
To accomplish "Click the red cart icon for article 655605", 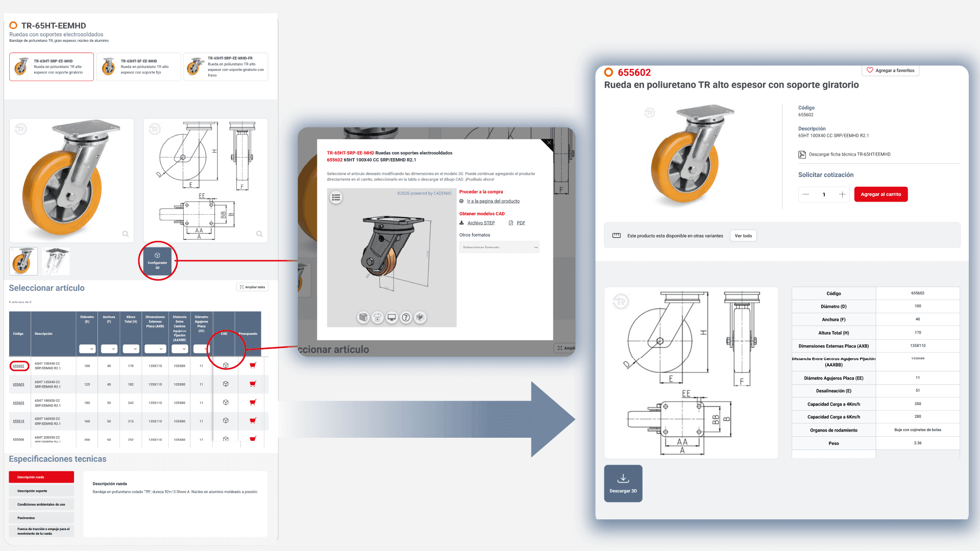I will (253, 403).
